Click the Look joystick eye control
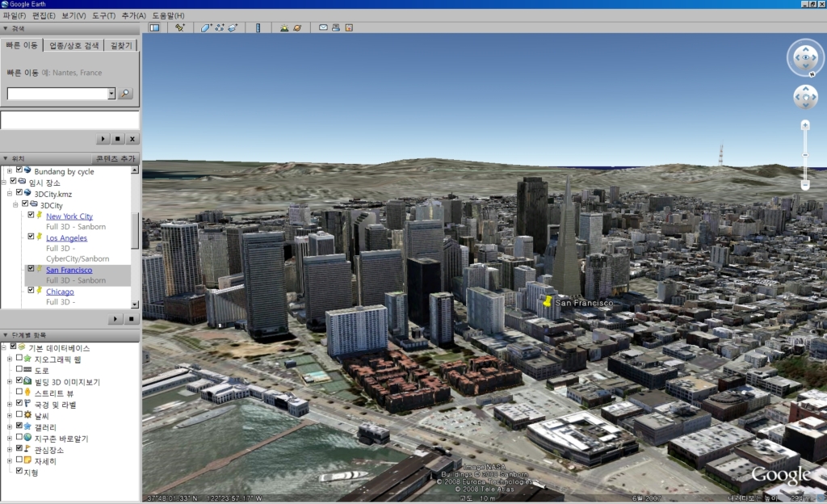 click(805, 57)
